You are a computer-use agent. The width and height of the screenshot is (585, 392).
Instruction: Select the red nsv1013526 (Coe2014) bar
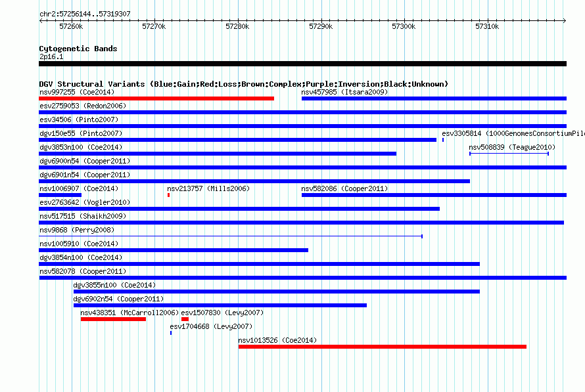coord(383,347)
